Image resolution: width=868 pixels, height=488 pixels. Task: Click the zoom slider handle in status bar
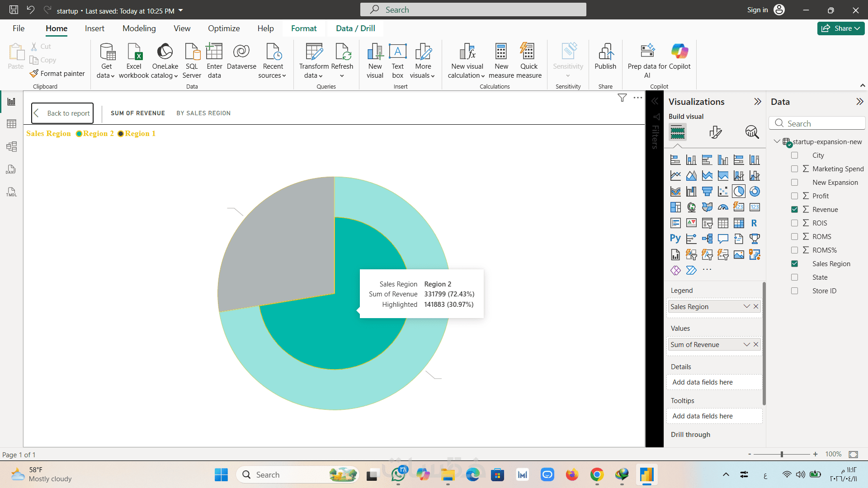(x=782, y=454)
